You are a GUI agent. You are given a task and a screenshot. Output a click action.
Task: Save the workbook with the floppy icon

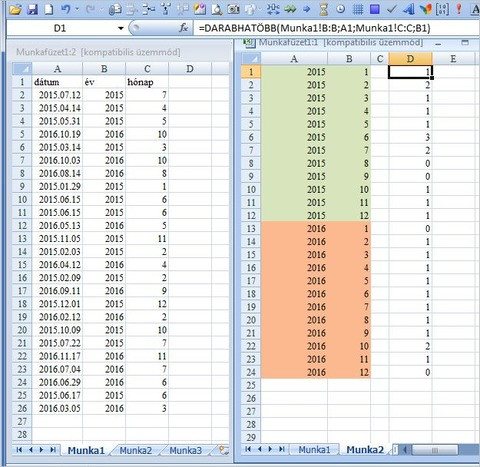click(32, 9)
